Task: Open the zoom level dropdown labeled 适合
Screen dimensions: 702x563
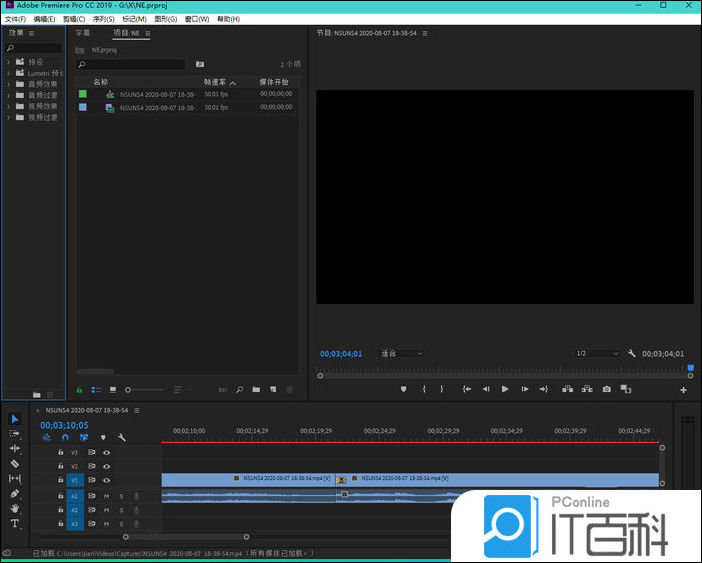Action: (x=401, y=354)
